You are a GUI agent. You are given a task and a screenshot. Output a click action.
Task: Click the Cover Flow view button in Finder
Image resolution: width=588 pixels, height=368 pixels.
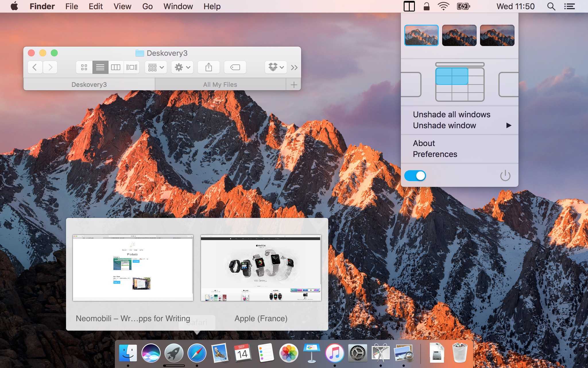(x=131, y=67)
